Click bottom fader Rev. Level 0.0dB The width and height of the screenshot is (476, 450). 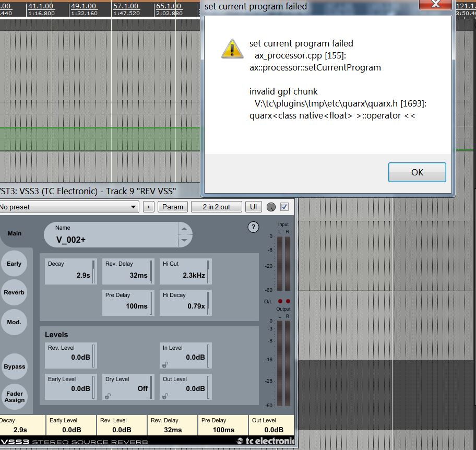[x=122, y=425]
